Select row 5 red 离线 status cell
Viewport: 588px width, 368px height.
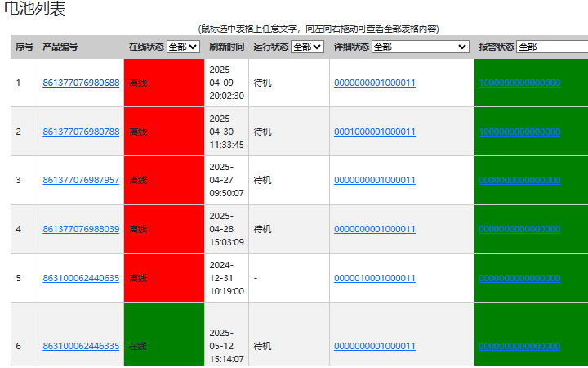[x=164, y=278]
